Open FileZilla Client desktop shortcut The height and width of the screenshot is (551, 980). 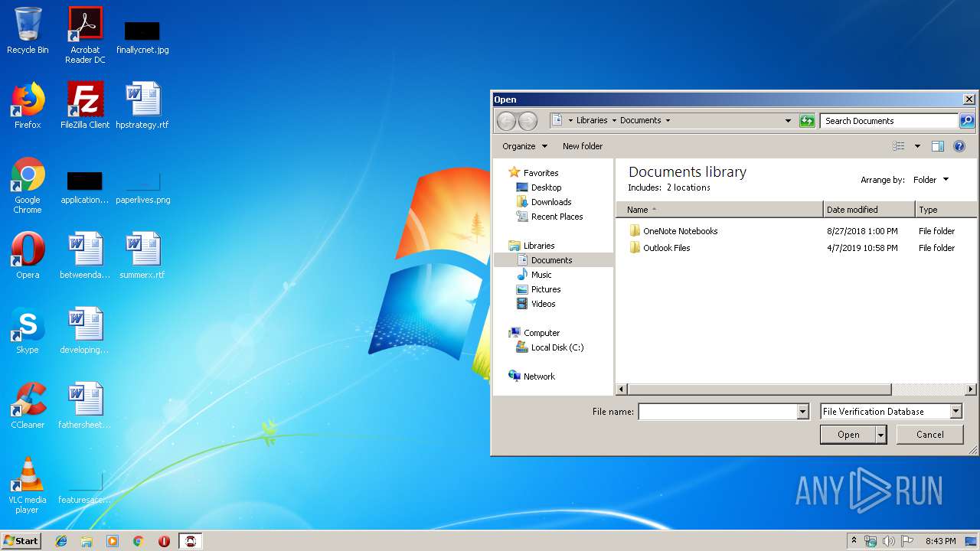[x=85, y=106]
